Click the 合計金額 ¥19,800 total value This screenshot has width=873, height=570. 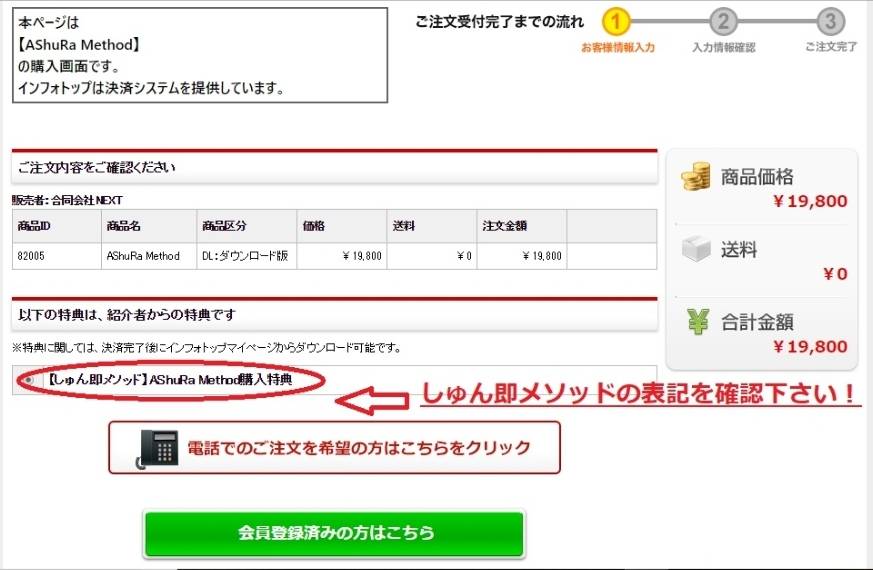[x=810, y=347]
